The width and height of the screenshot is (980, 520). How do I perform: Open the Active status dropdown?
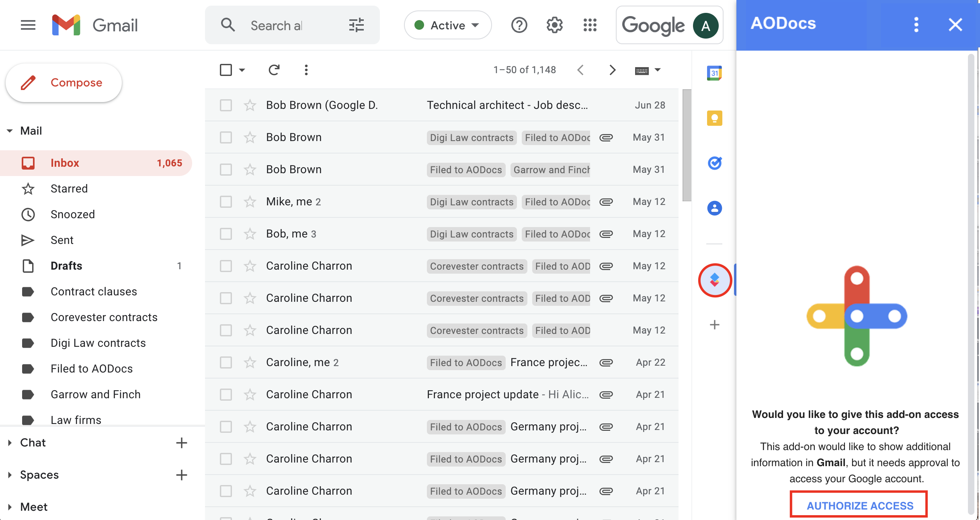click(x=447, y=25)
